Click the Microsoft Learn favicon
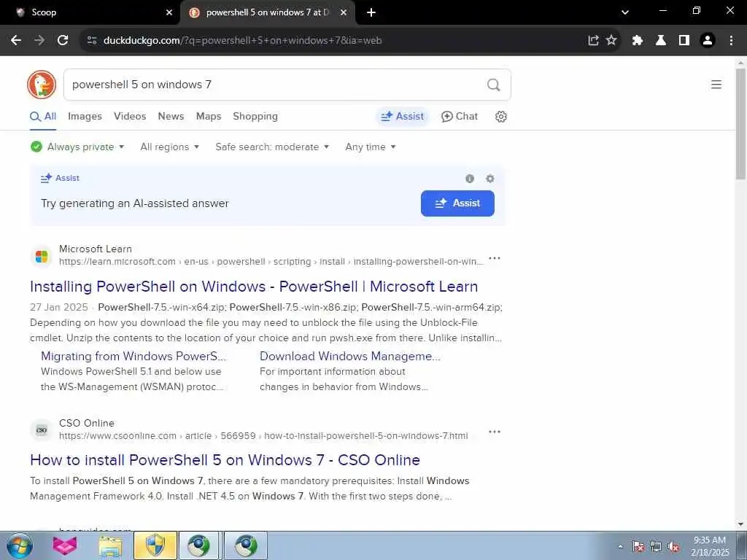This screenshot has height=560, width=747. point(42,256)
